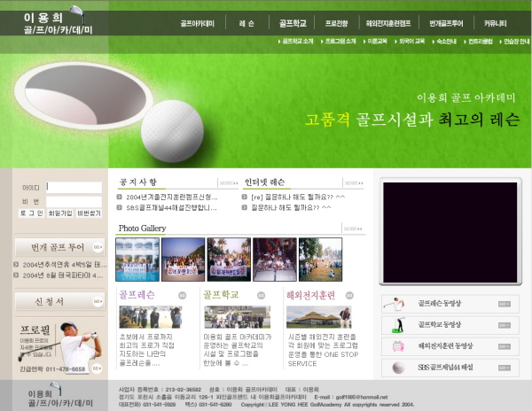Viewport: 532px width, 411px height.
Task: Select the 골프학교 menu item
Action: 293,23
